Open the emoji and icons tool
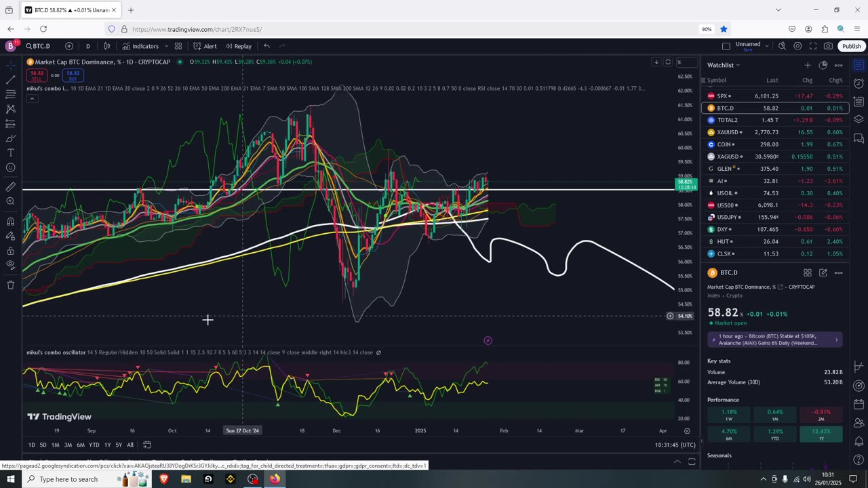Screen dimensions: 868x488 (x=11, y=167)
